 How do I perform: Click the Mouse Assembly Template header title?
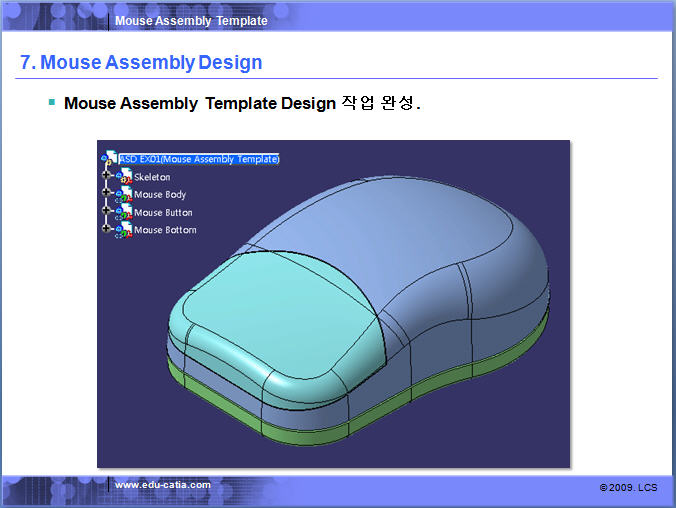click(191, 20)
